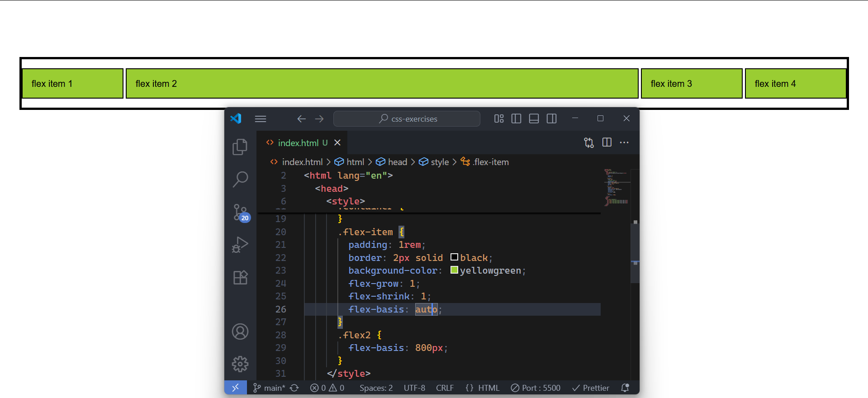Click the editor minimap
Screen dimensions: 868x398
coord(616,187)
